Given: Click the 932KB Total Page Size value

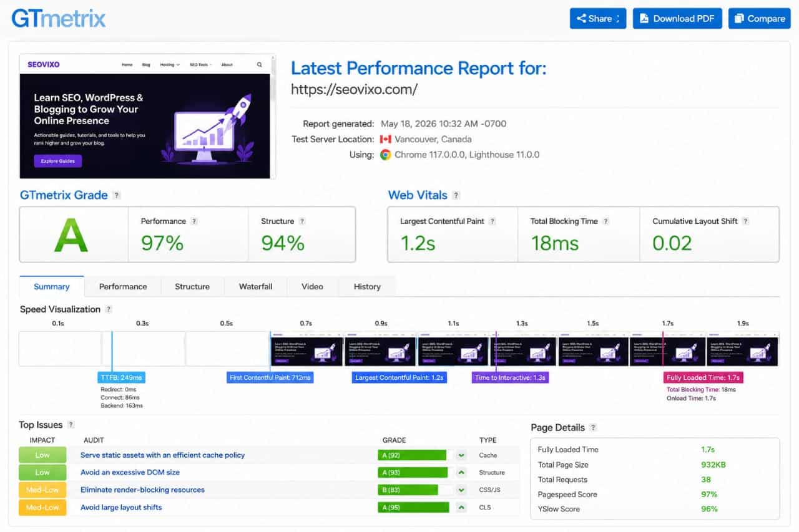Looking at the screenshot, I should 713,465.
